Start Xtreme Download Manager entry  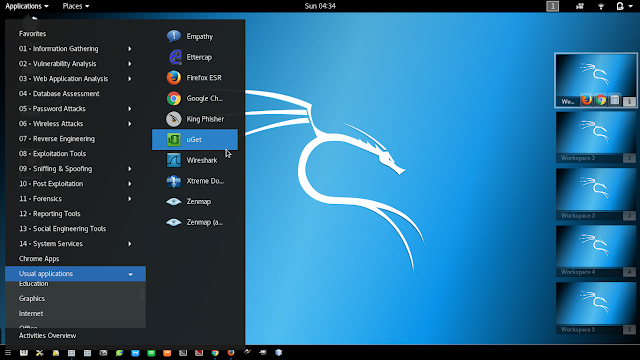click(195, 181)
